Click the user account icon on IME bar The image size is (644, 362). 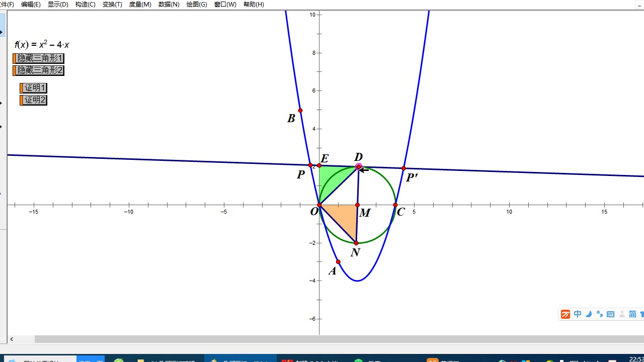(x=622, y=314)
